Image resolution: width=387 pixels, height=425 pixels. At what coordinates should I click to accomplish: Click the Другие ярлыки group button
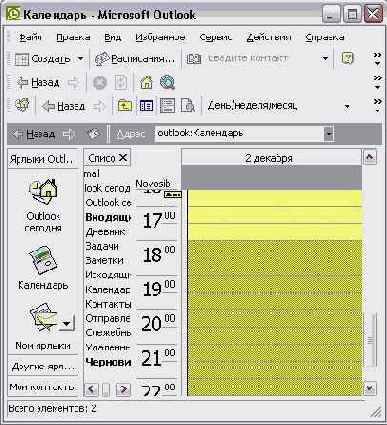43,366
